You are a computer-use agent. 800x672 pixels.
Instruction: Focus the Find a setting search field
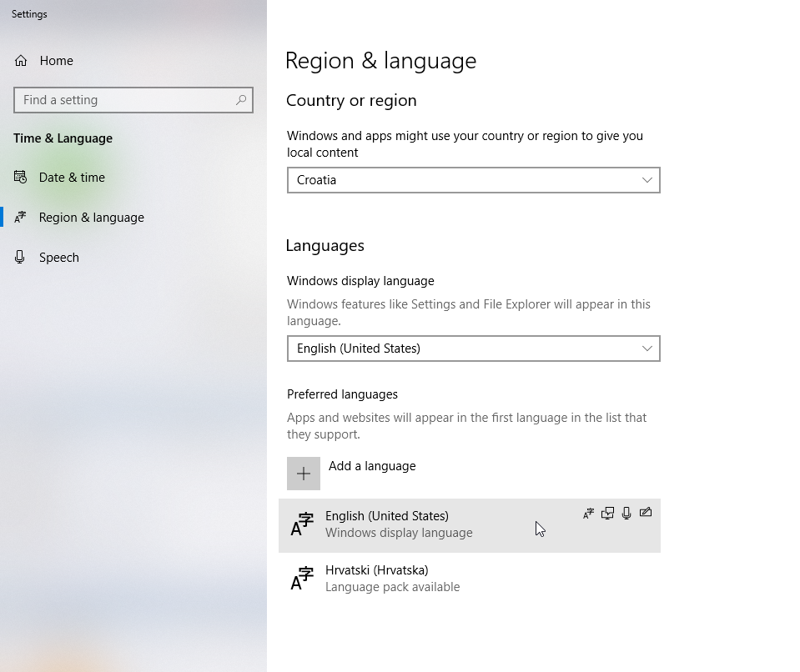pyautogui.click(x=133, y=100)
